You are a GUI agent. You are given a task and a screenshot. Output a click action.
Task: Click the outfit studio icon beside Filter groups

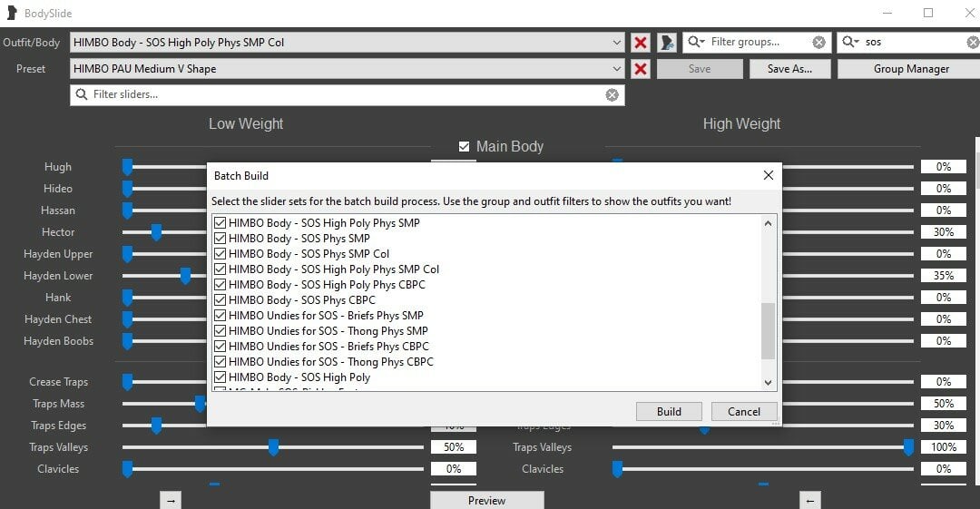click(x=667, y=43)
